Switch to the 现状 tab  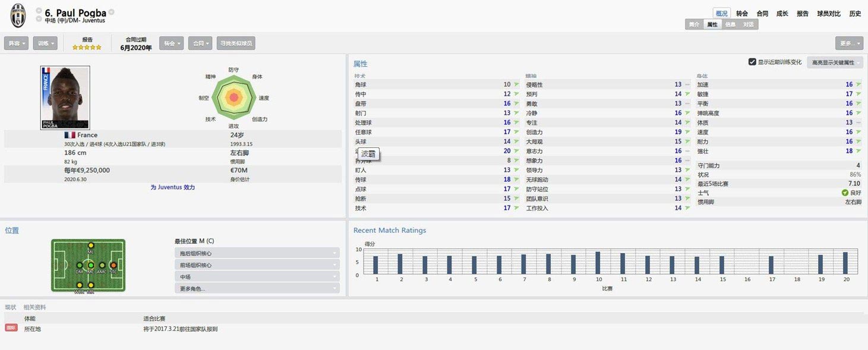tap(11, 307)
